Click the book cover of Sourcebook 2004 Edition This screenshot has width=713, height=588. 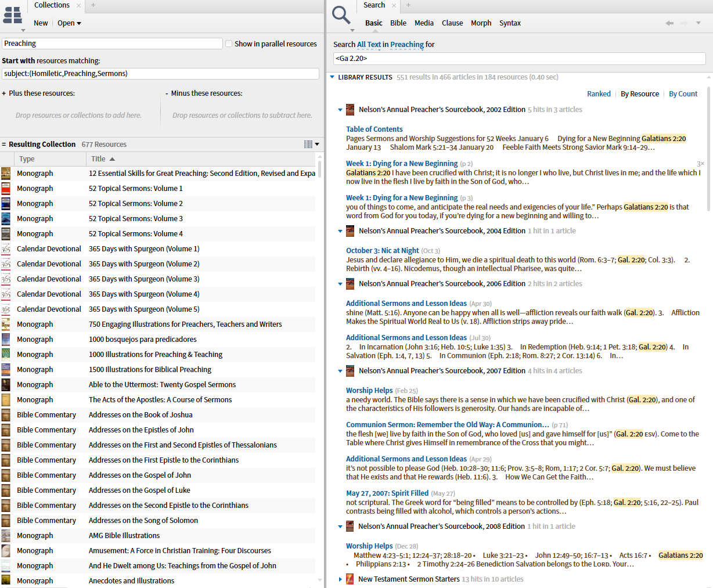click(x=350, y=230)
